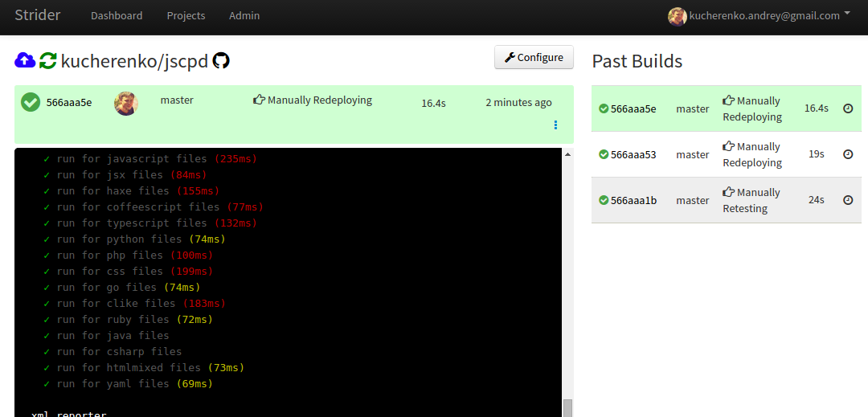Viewport: 868px width, 417px height.
Task: Click clock icon for build 566aaa1b
Action: click(848, 200)
